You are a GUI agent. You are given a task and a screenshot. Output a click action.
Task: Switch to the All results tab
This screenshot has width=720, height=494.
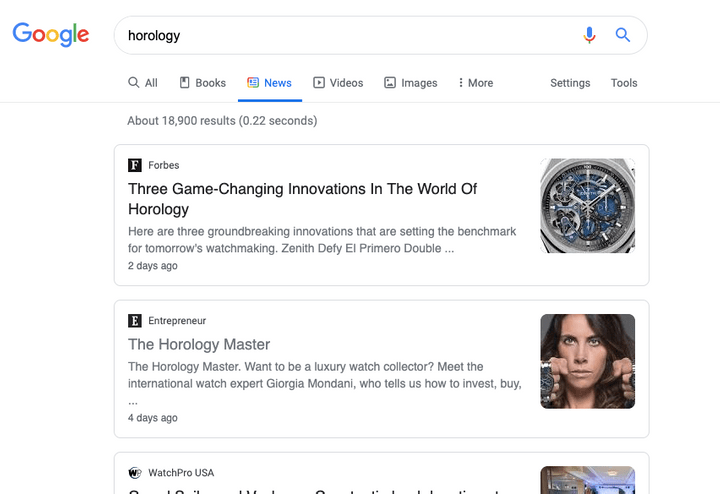tap(143, 83)
